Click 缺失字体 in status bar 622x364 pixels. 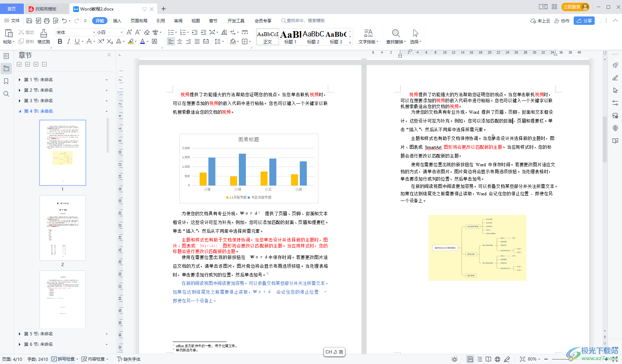pos(129,359)
